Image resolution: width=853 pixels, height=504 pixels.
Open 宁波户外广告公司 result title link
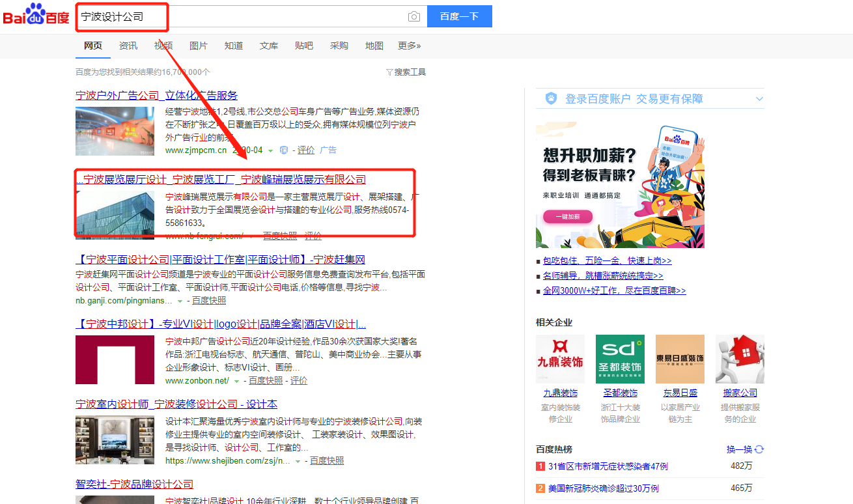pyautogui.click(x=156, y=96)
